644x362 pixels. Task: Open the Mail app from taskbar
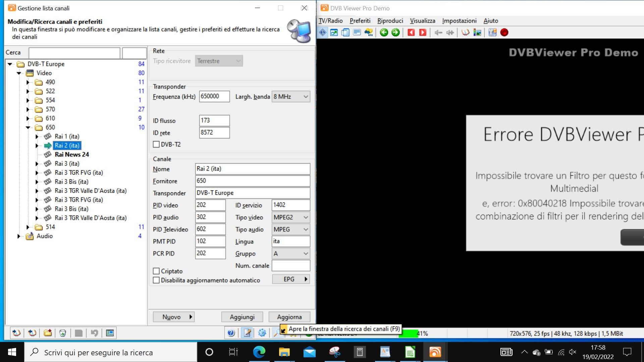pos(309,352)
